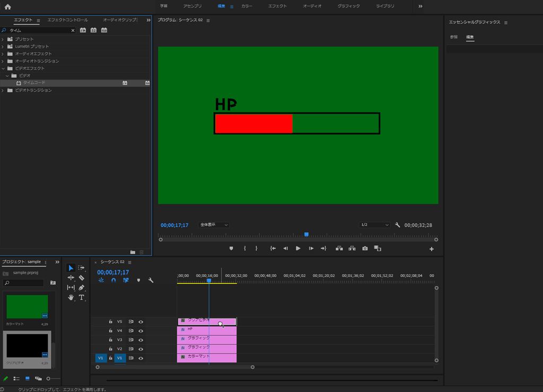Screen dimensions: 543x392
Task: Select the Hand tool
Action: click(71, 298)
